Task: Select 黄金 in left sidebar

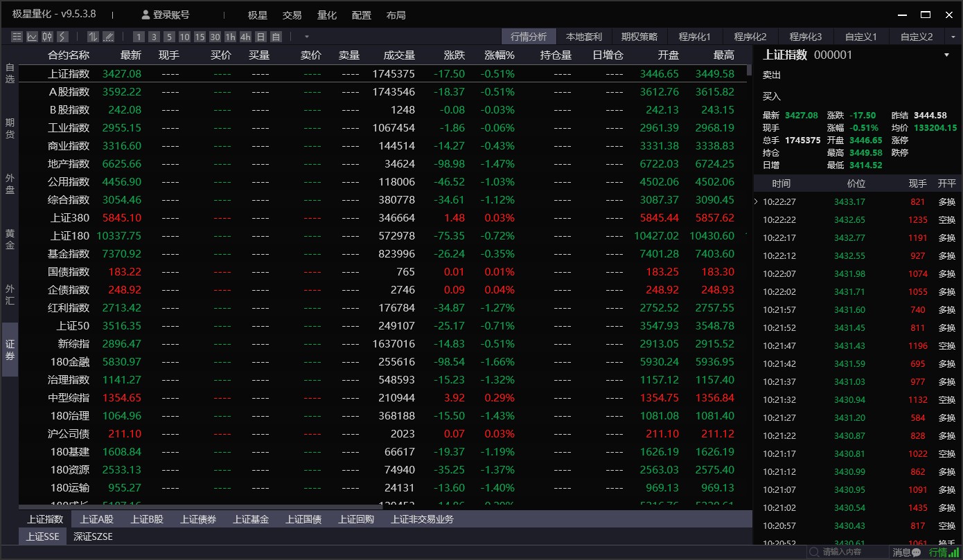Action: (10, 239)
